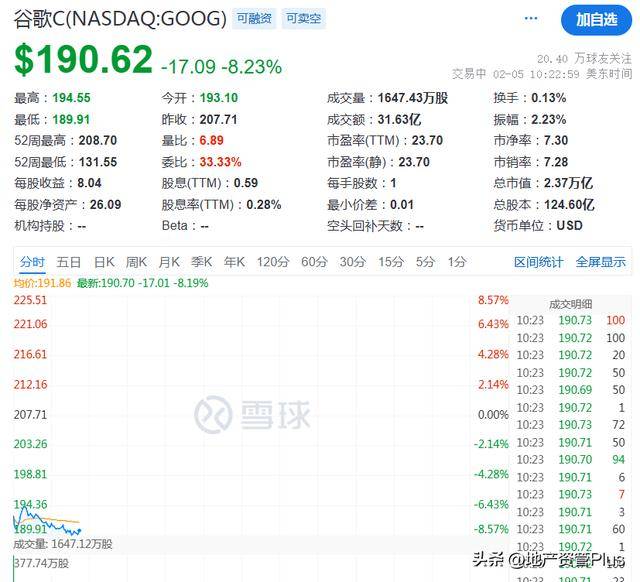Switch to the 60分 chart tab
Screen dimensions: 640x582
(314, 262)
